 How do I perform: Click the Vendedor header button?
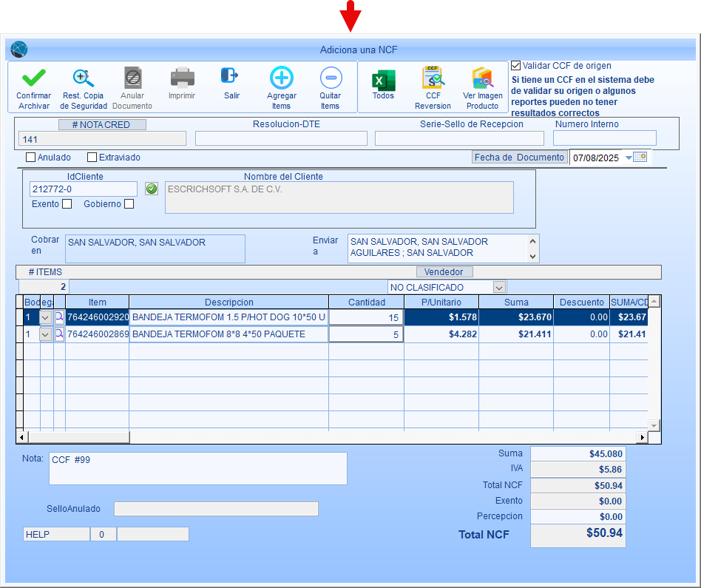(444, 272)
